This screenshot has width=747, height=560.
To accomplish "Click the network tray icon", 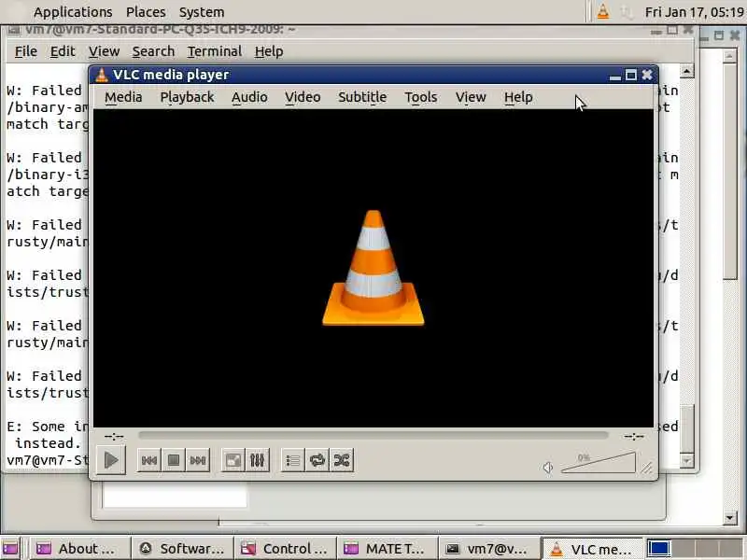I will pos(627,12).
